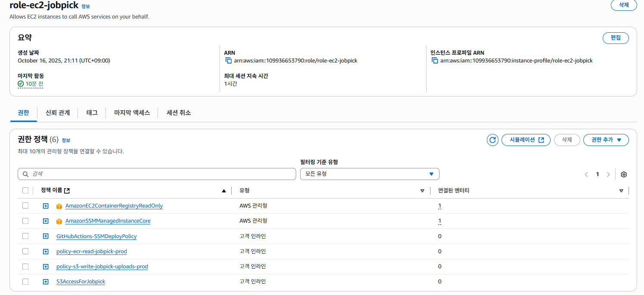Copy the role ARN with the copy icon
The height and width of the screenshot is (295, 644).
pos(229,61)
